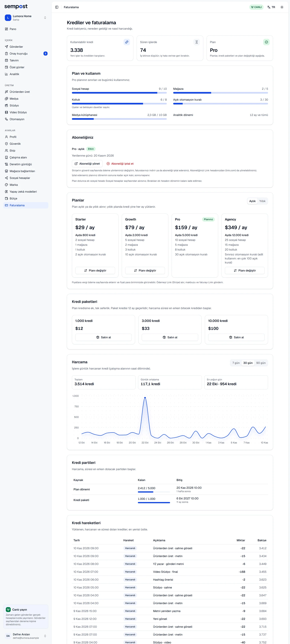Select the 30 gün spending range
Viewport: 290px width, 644px height.
click(x=248, y=363)
